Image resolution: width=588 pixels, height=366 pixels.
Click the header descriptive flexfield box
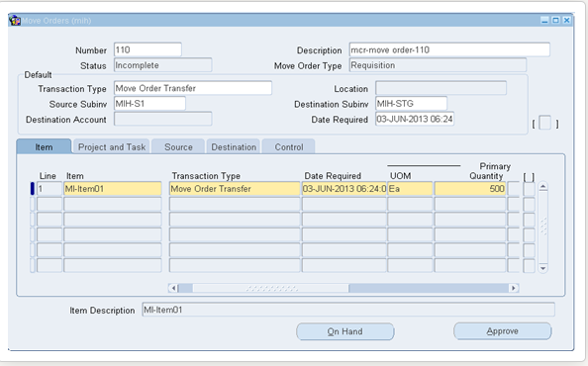(544, 123)
